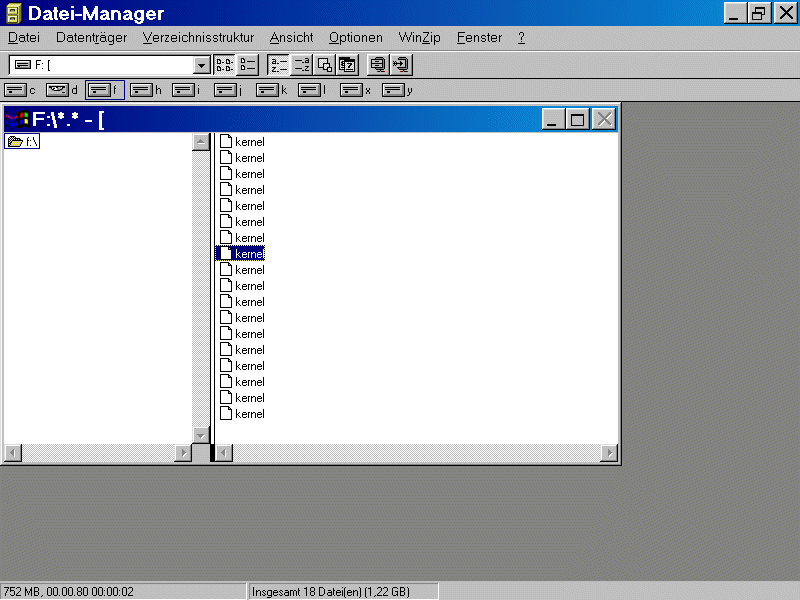Viewport: 800px width, 600px height.
Task: Show all file details view
Action: (247, 65)
